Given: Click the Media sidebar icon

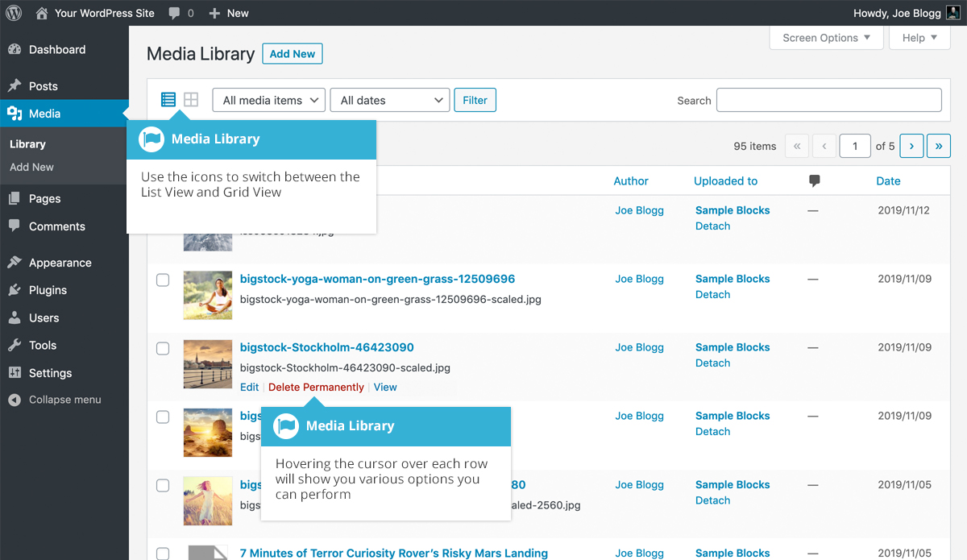Looking at the screenshot, I should click(15, 114).
